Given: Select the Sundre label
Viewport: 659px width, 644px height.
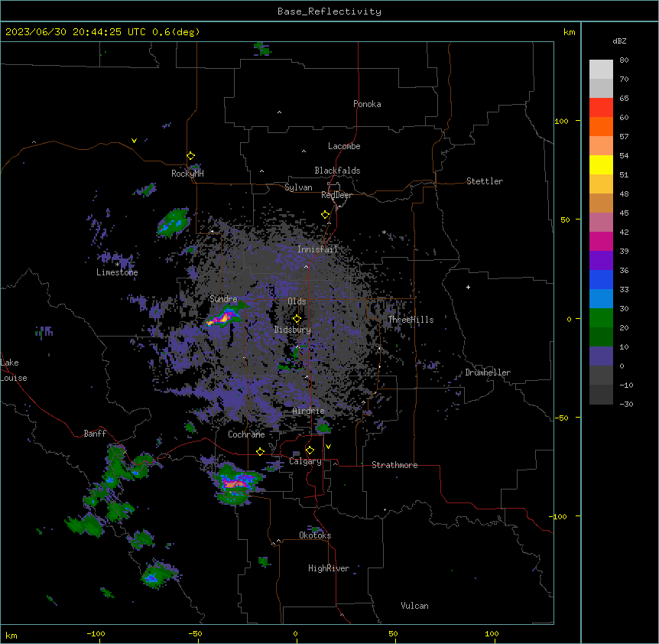Looking at the screenshot, I should [223, 299].
